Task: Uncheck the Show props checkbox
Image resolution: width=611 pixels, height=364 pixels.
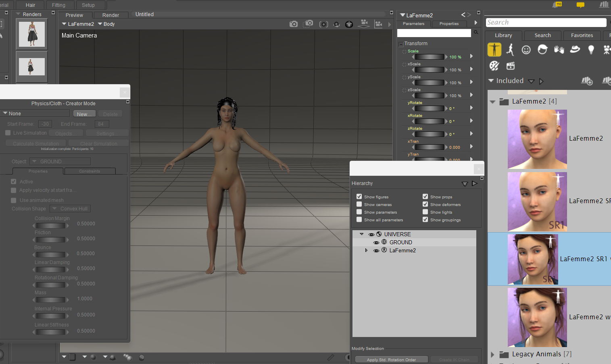Action: 425,197
